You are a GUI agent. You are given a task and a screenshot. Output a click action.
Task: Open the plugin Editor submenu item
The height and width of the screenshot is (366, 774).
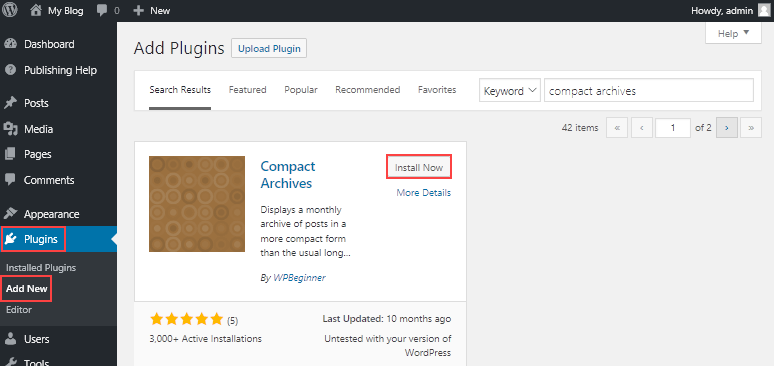pyautogui.click(x=19, y=310)
